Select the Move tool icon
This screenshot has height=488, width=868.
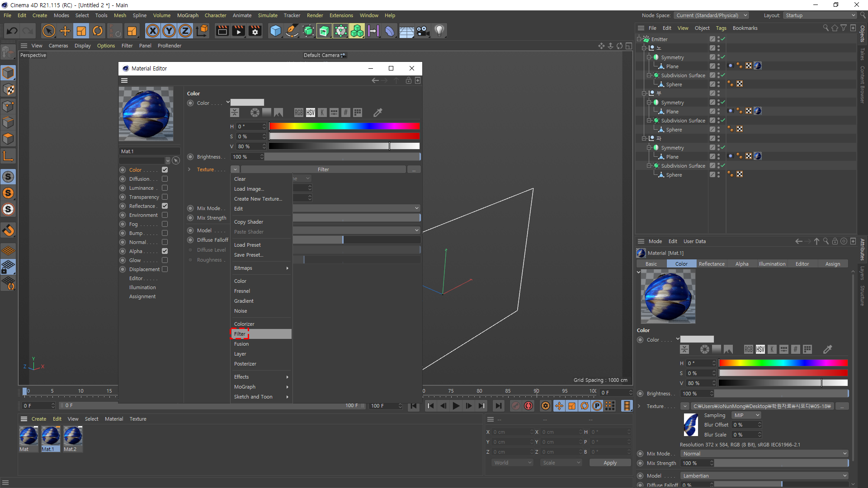pos(65,31)
